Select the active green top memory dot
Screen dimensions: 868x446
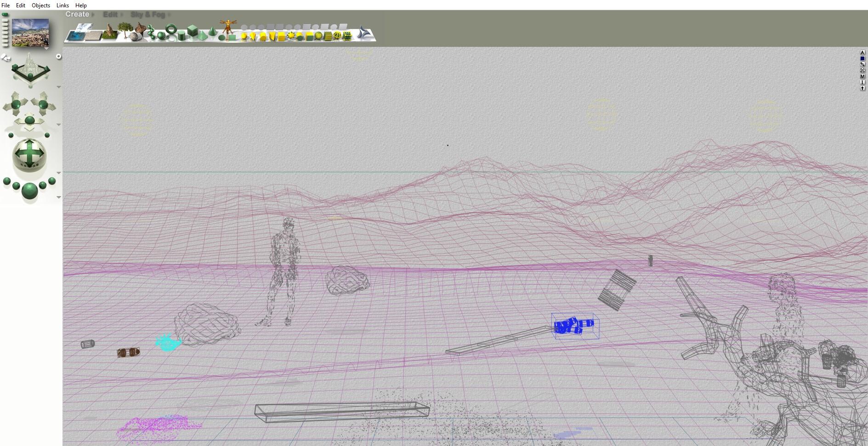point(5,15)
